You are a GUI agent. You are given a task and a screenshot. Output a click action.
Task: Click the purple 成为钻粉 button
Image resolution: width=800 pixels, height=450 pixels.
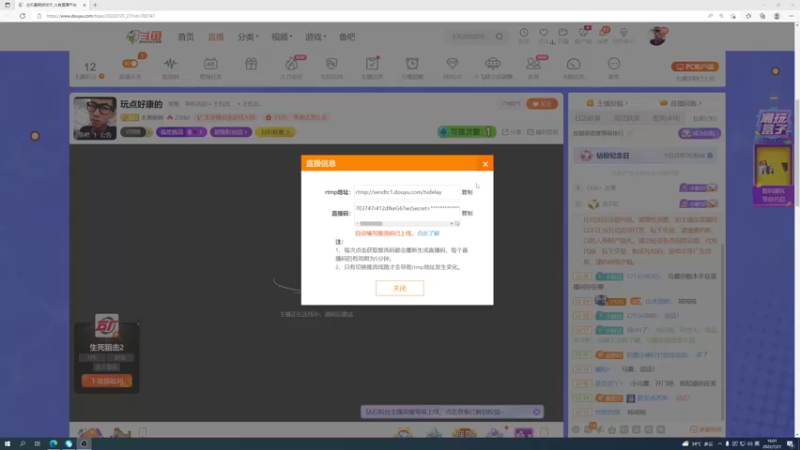pyautogui.click(x=699, y=133)
